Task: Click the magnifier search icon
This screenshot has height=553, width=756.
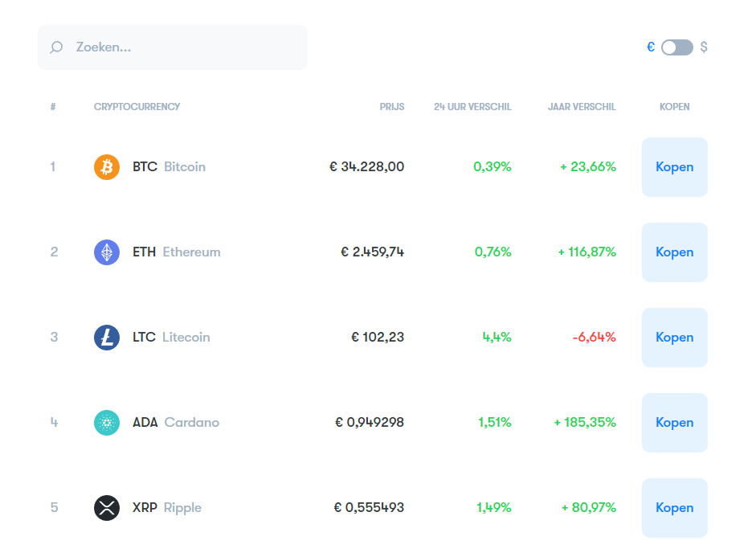Action: pyautogui.click(x=56, y=47)
